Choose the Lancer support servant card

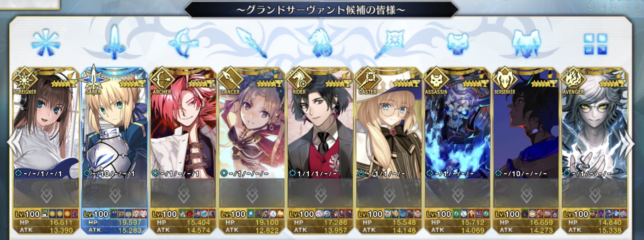click(x=251, y=151)
